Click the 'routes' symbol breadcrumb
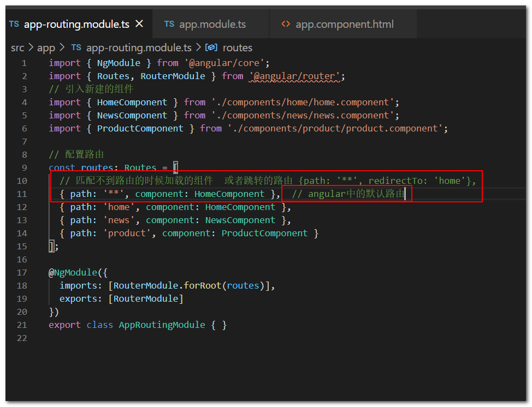Image resolution: width=532 pixels, height=407 pixels. [237, 48]
